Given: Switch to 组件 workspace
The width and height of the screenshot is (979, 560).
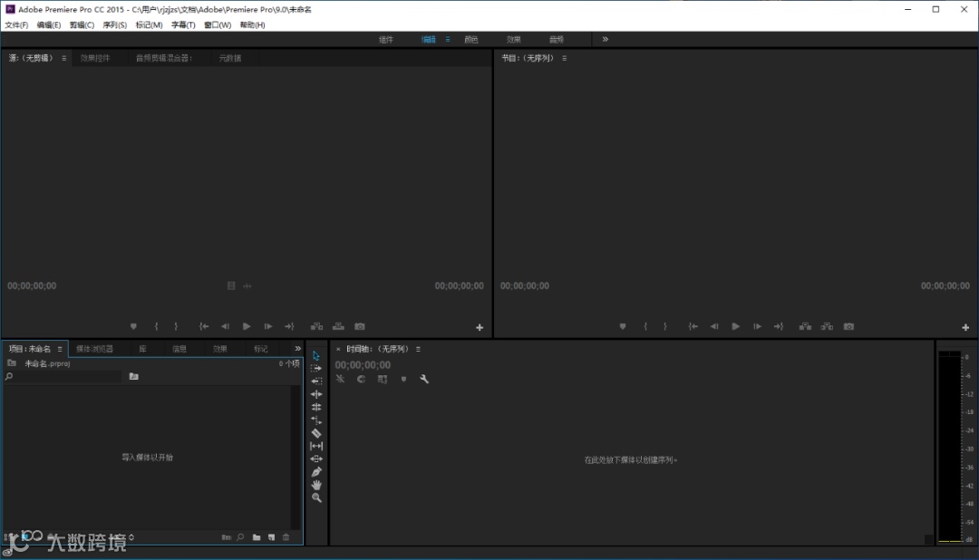Looking at the screenshot, I should tap(386, 39).
